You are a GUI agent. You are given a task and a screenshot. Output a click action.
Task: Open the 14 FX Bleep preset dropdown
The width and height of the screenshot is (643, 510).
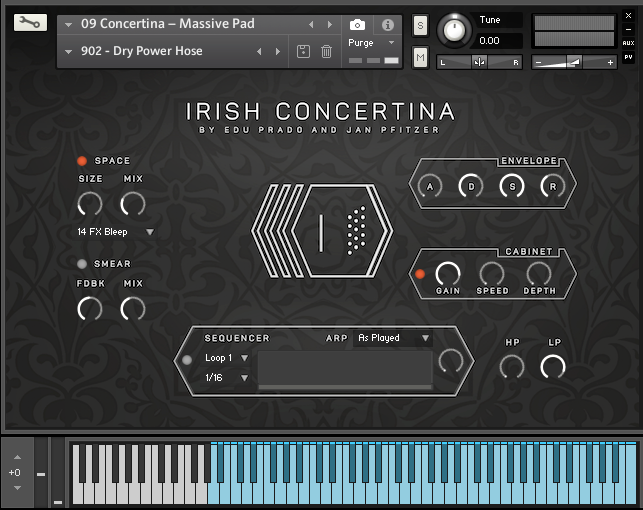[x=116, y=232]
